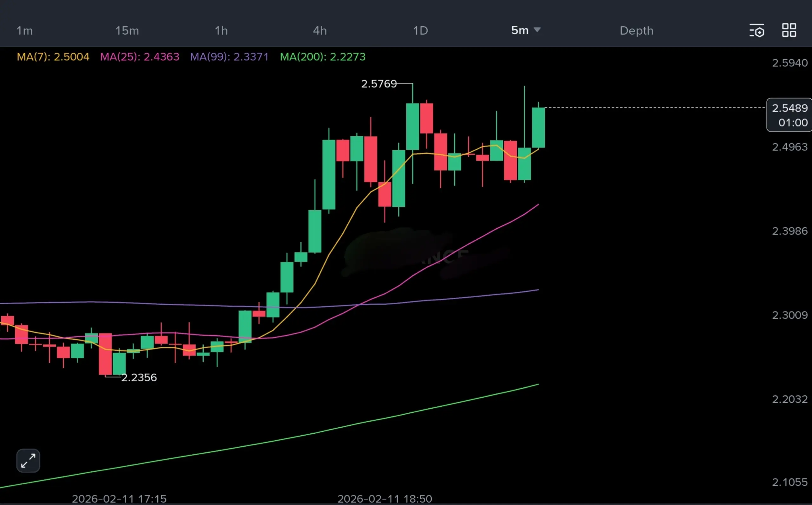Click the 18:50 time axis label
The height and width of the screenshot is (505, 812).
click(x=385, y=499)
